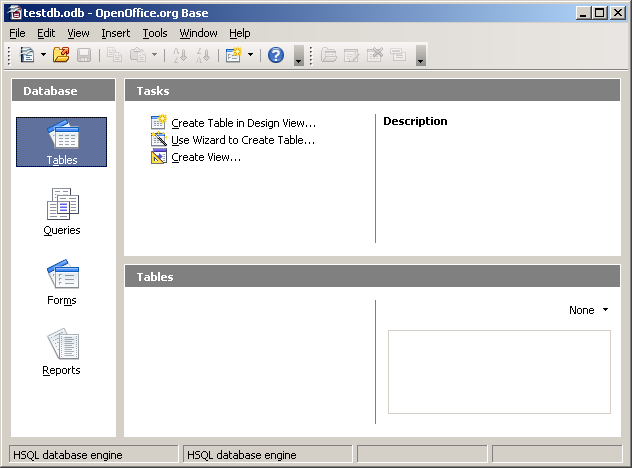Click the Sort Descending icon
The width and height of the screenshot is (632, 468).
tap(203, 55)
